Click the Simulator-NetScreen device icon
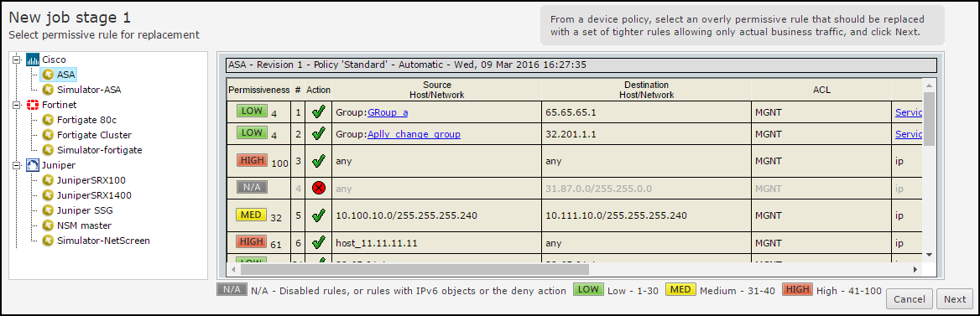Image resolution: width=980 pixels, height=316 pixels. (x=48, y=241)
